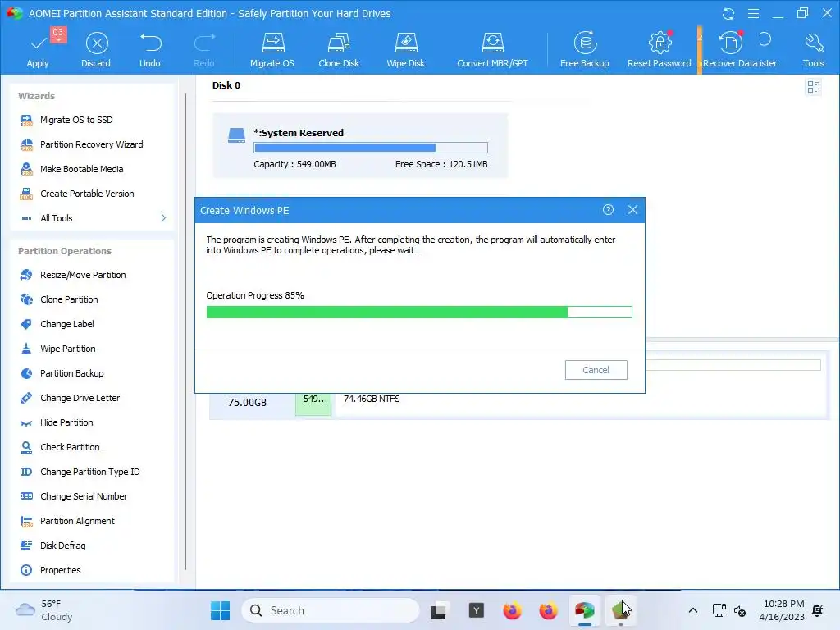Toggle the disk view layout icon

(x=813, y=87)
